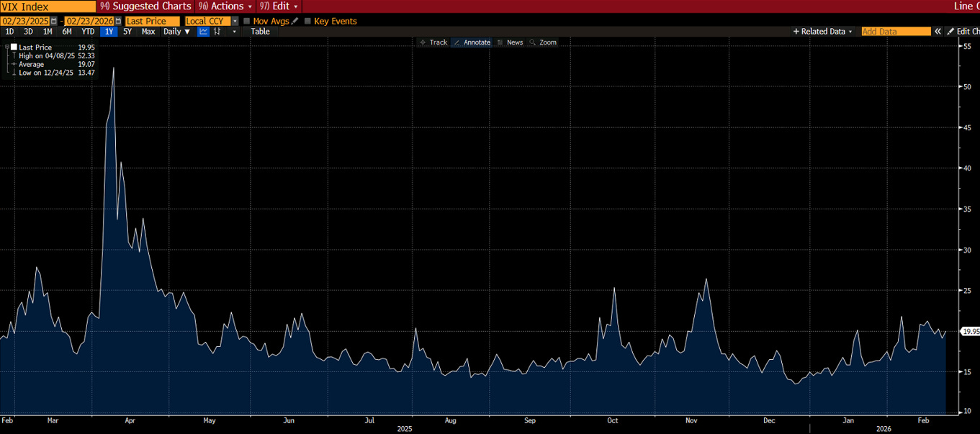Click the Average legend row
This screenshot has width=980, height=434.
click(54, 64)
